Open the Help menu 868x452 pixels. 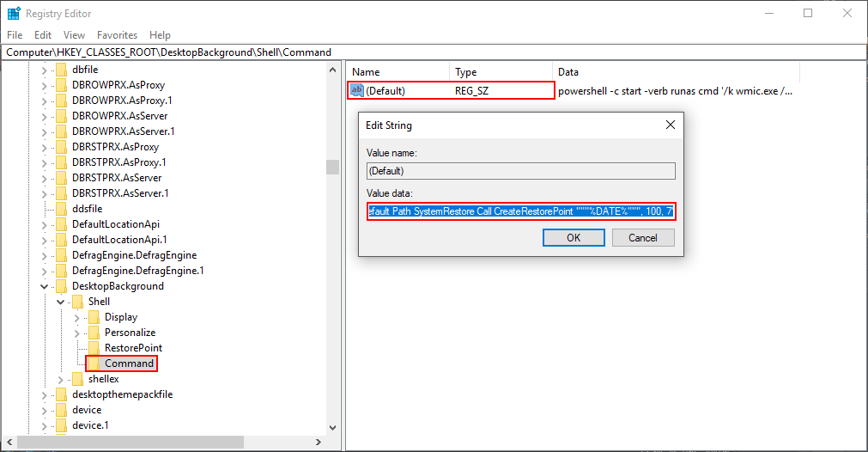tap(160, 35)
